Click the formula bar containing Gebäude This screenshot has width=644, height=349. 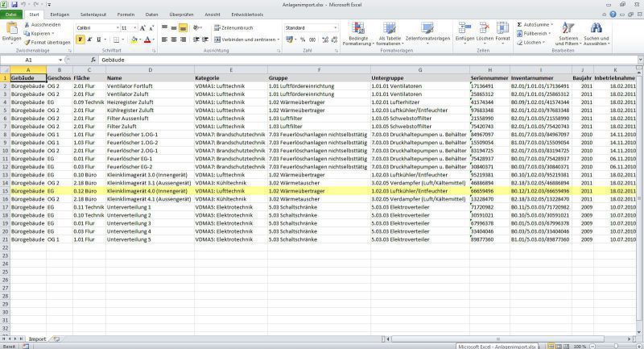[368, 60]
